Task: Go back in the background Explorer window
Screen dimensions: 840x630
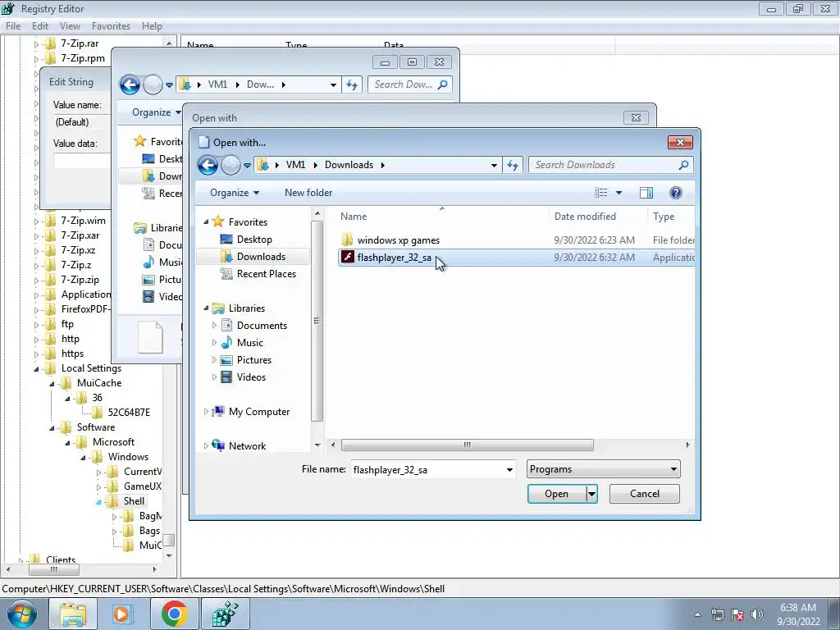Action: (130, 84)
